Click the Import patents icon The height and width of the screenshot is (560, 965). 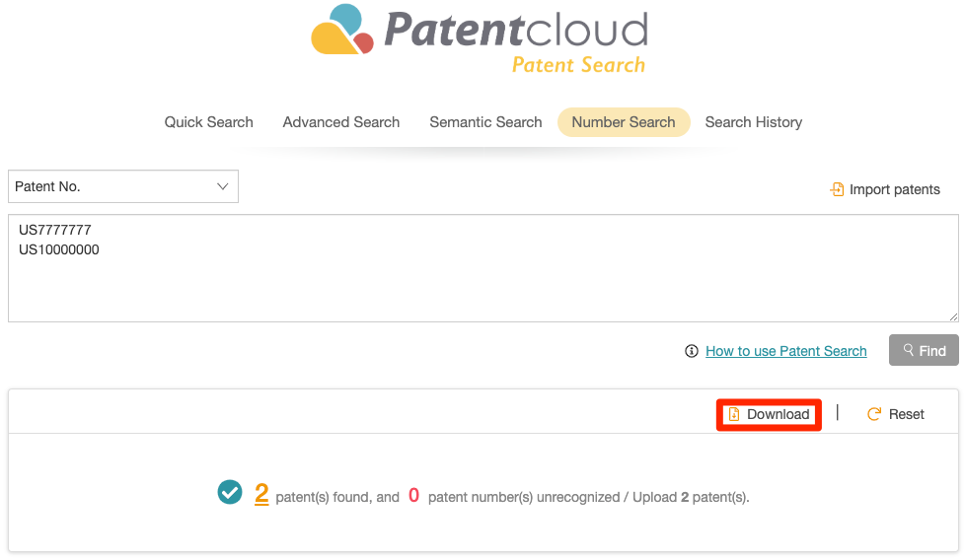click(x=837, y=189)
